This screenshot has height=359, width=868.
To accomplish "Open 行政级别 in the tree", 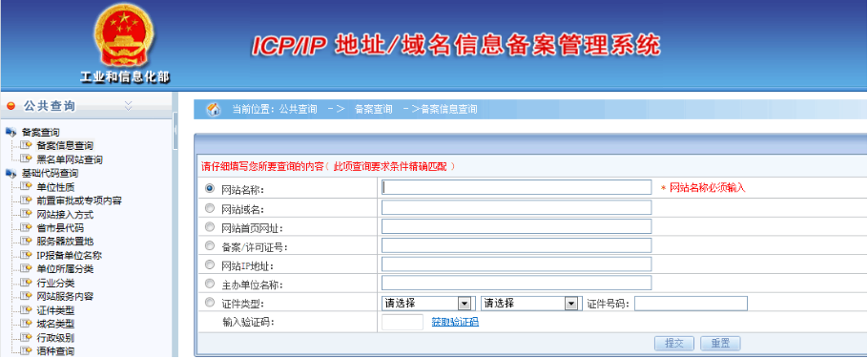I will point(55,338).
